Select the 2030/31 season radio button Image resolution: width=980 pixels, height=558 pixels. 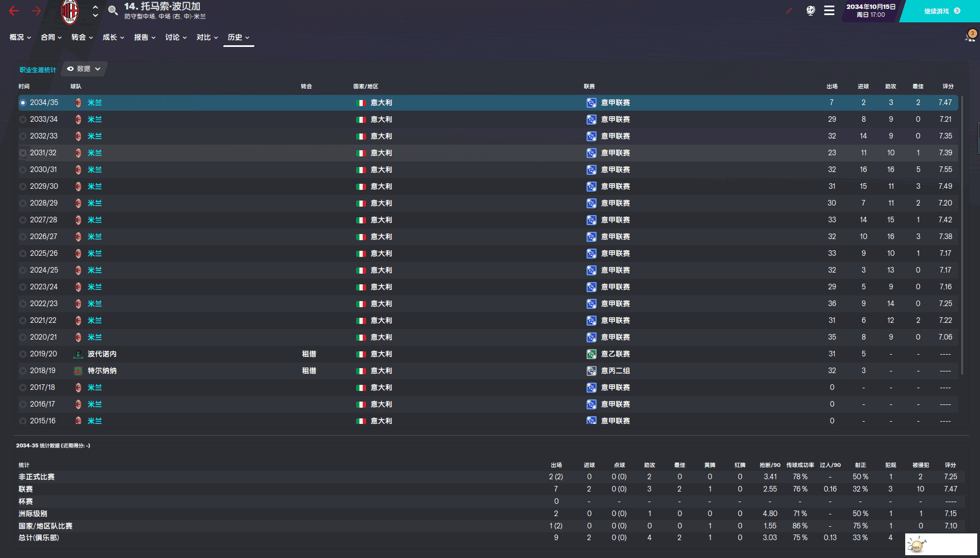coord(23,170)
